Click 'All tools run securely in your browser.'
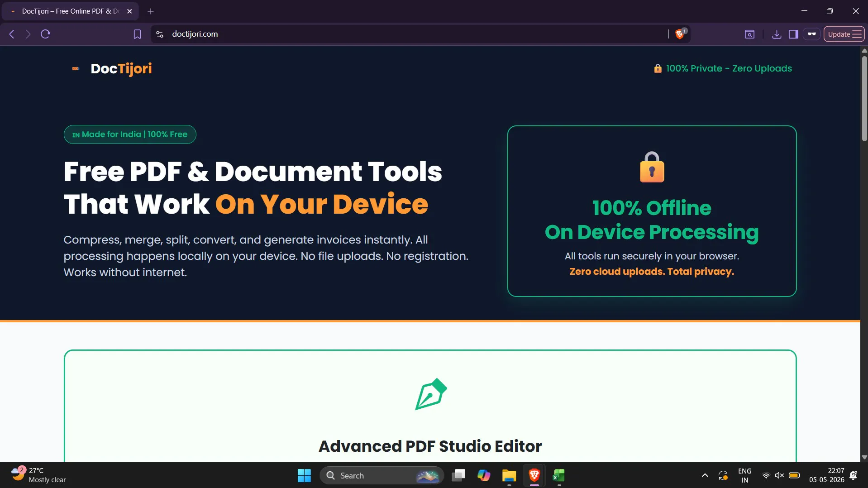 [x=652, y=256]
